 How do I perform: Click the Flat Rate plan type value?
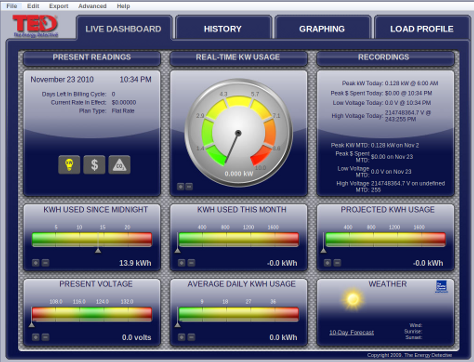tap(123, 111)
